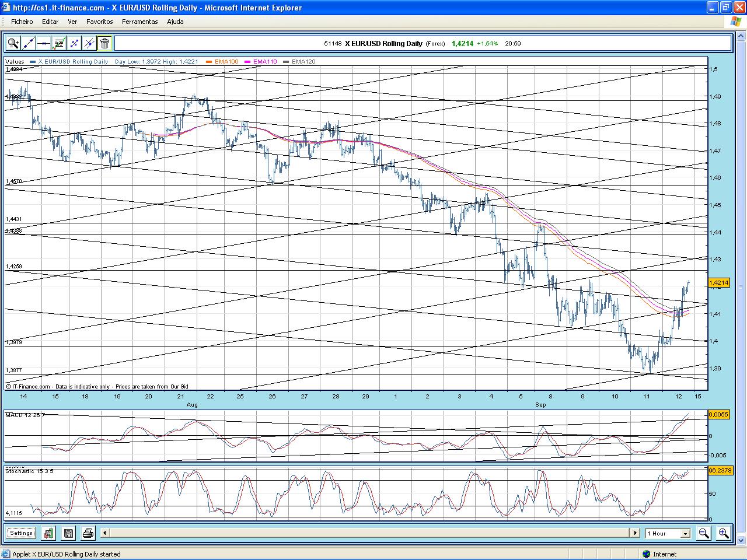Screen dimensions: 747x560
Task: Click the 1,4431 horizontal line label
Action: tap(13, 219)
